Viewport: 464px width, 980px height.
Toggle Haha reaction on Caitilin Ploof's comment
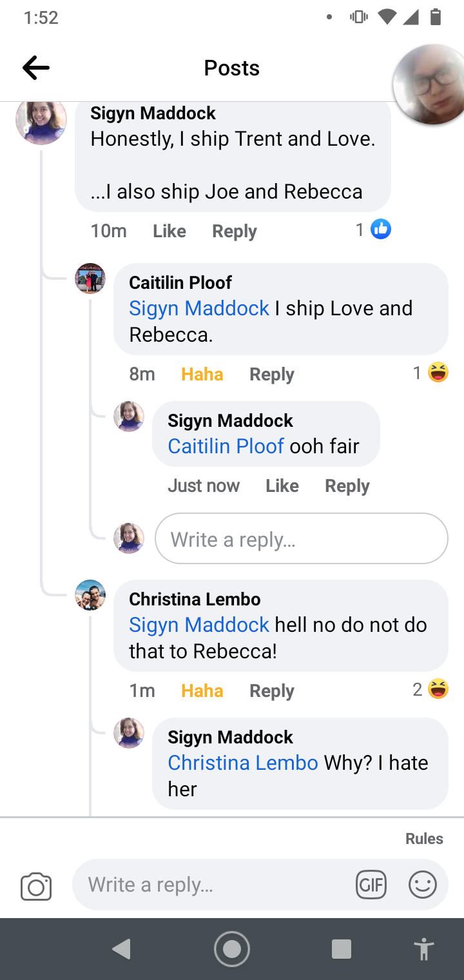pyautogui.click(x=202, y=375)
